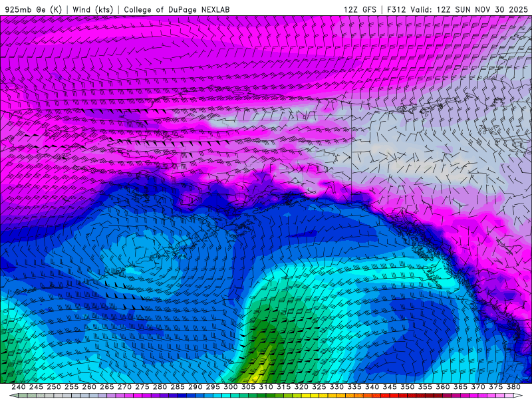Image resolution: width=532 pixels, height=399 pixels.
Task: Click the 'College of DuPage NEXLAB' header text
Action: (177, 10)
